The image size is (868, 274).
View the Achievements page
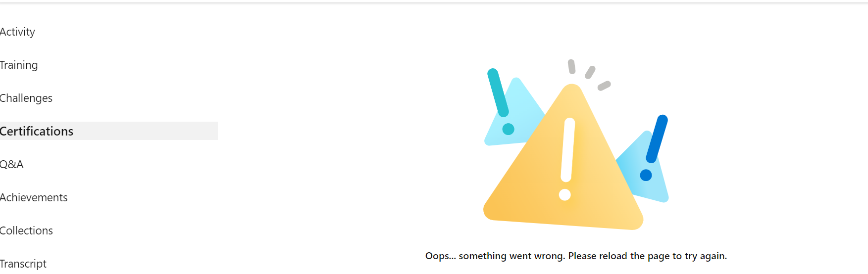pyautogui.click(x=34, y=197)
